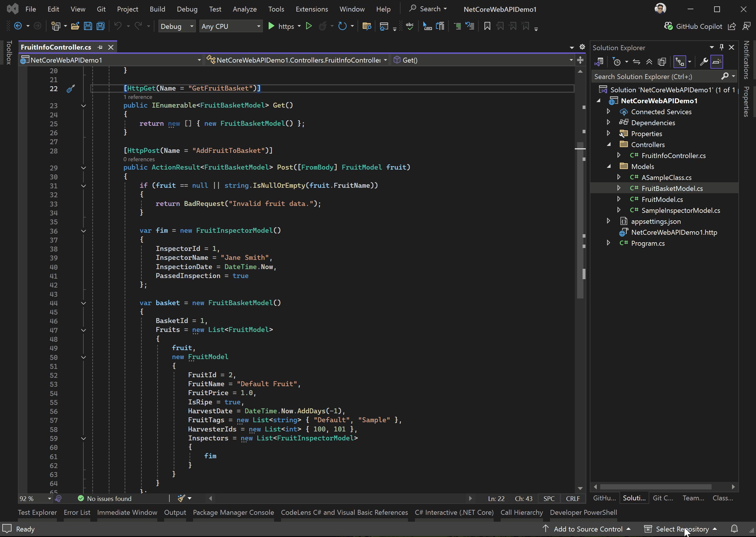Viewport: 756px width, 537px height.
Task: Toggle nested file view in Solution Explorer
Action: point(680,62)
